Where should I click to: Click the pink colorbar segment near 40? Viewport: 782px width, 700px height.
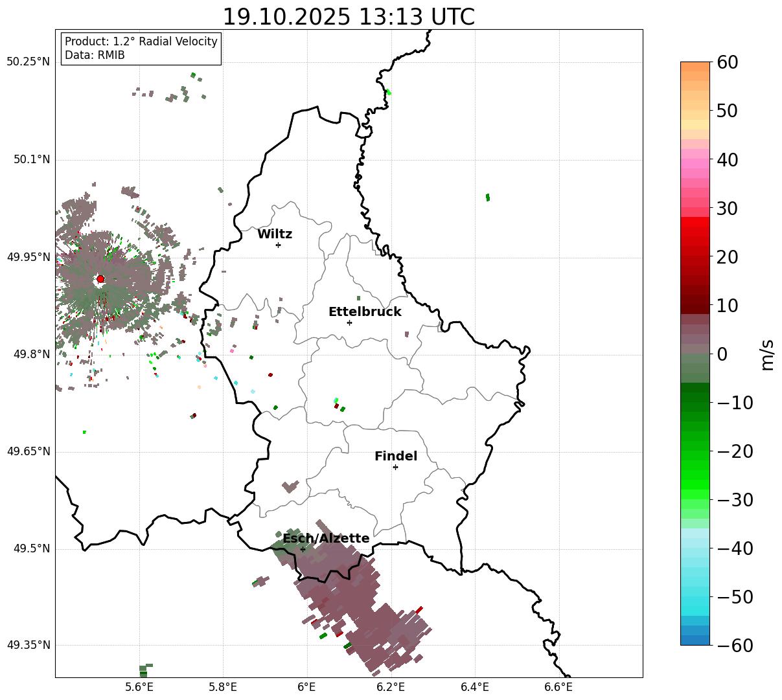point(695,164)
